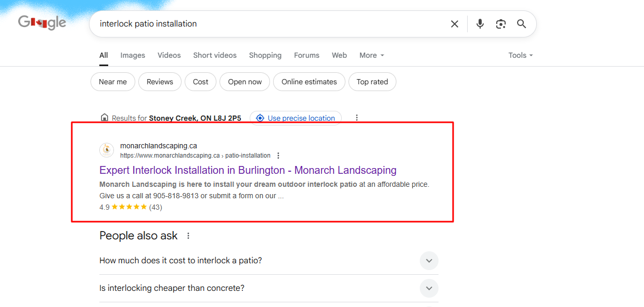
Task: Click the magnifying glass search icon
Action: click(521, 24)
